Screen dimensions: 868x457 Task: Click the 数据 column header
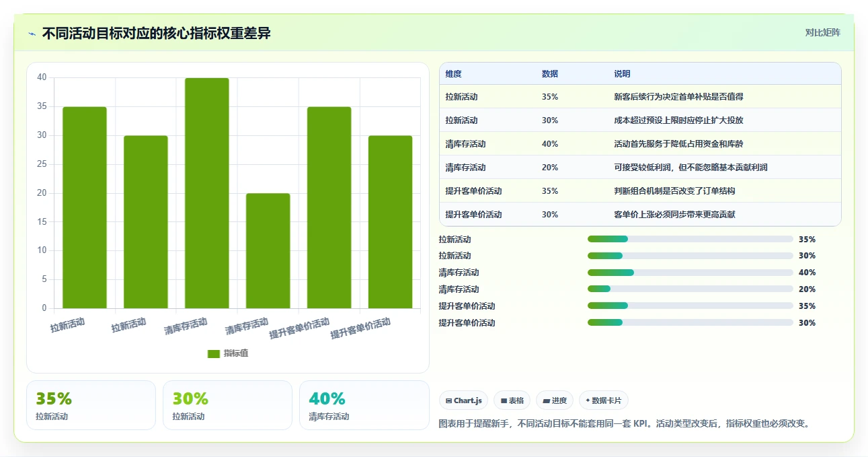coord(550,74)
